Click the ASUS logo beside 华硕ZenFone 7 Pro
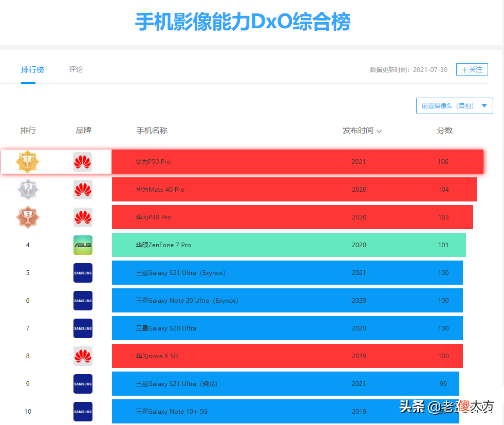This screenshot has height=425, width=504. pyautogui.click(x=83, y=245)
